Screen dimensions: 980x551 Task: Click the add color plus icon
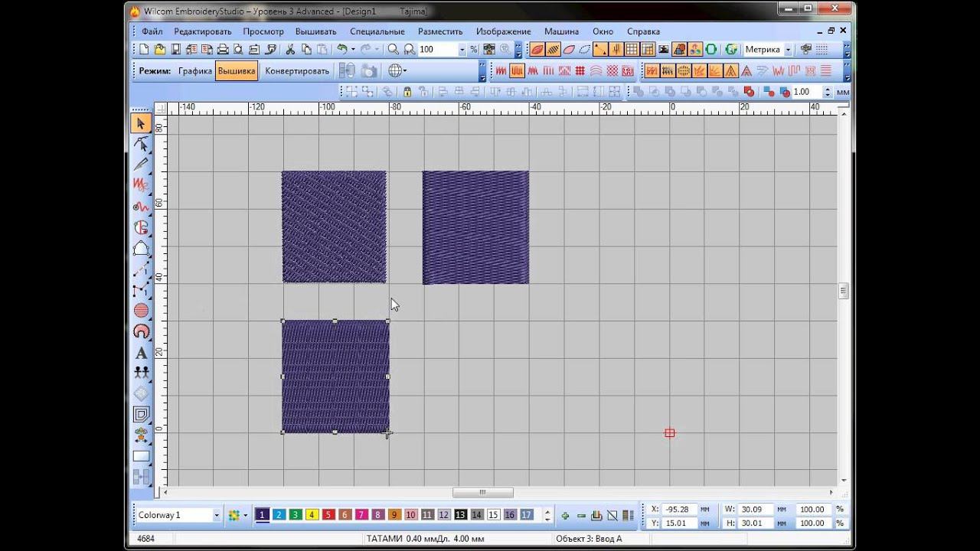pyautogui.click(x=565, y=515)
